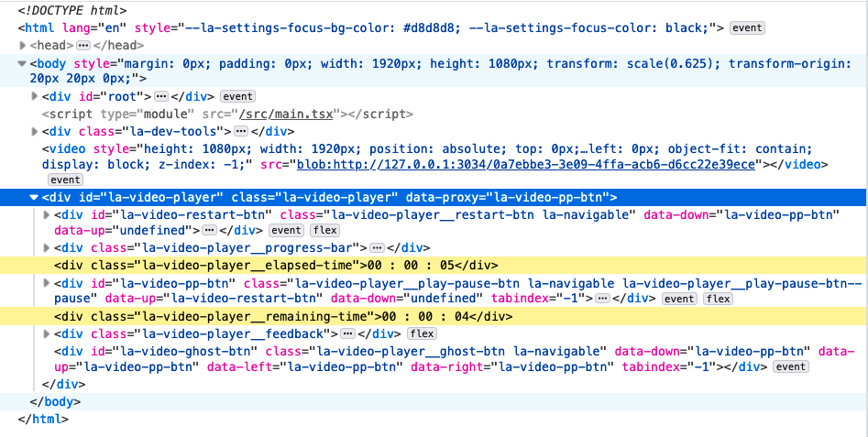
Task: Click the ellipsis badge inside head element
Action: (83, 46)
